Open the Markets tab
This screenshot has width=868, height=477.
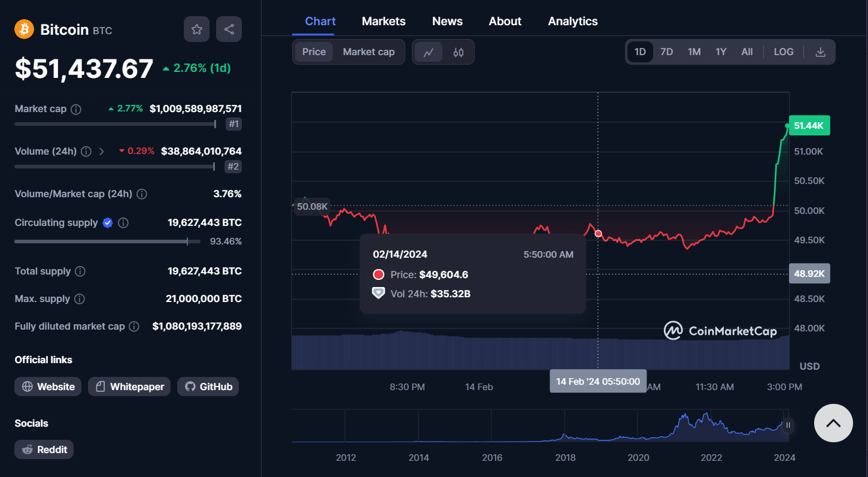[383, 21]
